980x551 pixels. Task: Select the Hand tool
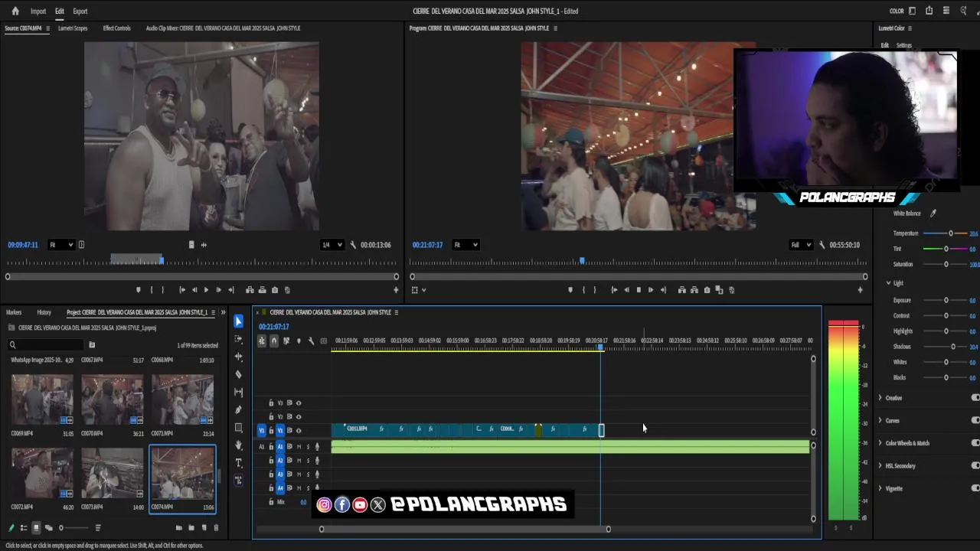click(238, 445)
